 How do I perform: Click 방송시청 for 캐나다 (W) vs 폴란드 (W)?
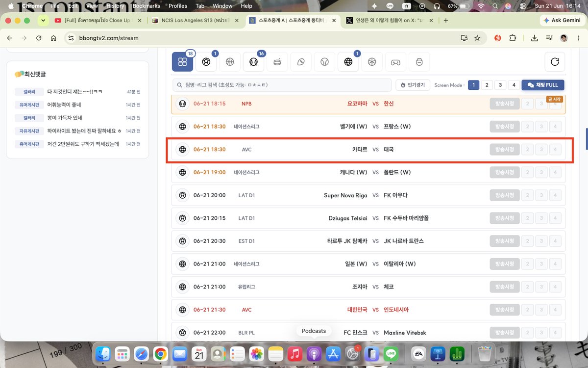click(x=504, y=172)
